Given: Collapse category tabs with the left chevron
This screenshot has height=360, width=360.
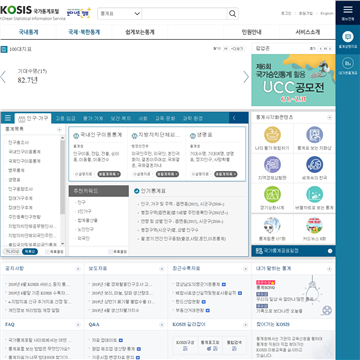Looking at the screenshot, I should pyautogui.click(x=234, y=118).
